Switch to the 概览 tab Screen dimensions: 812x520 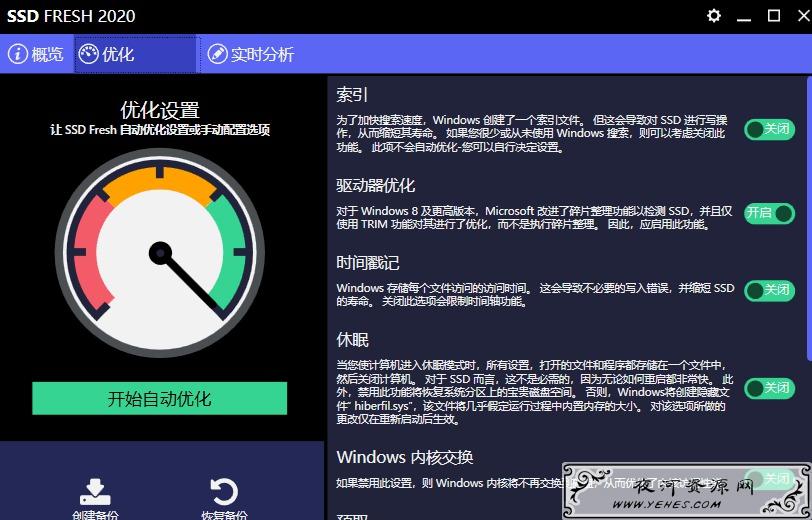tap(35, 54)
